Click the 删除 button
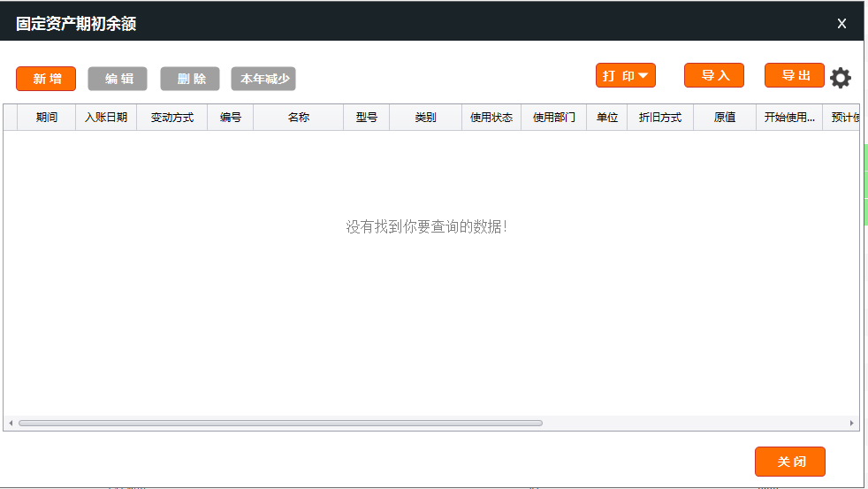 (190, 79)
